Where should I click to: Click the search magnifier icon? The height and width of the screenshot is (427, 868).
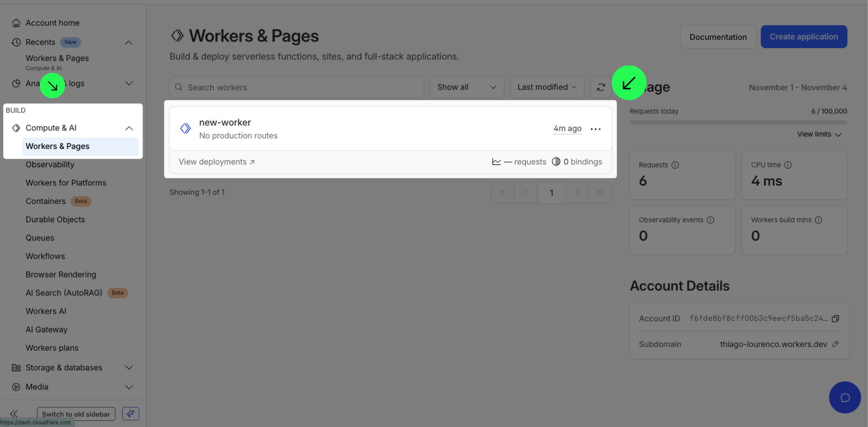tap(179, 87)
